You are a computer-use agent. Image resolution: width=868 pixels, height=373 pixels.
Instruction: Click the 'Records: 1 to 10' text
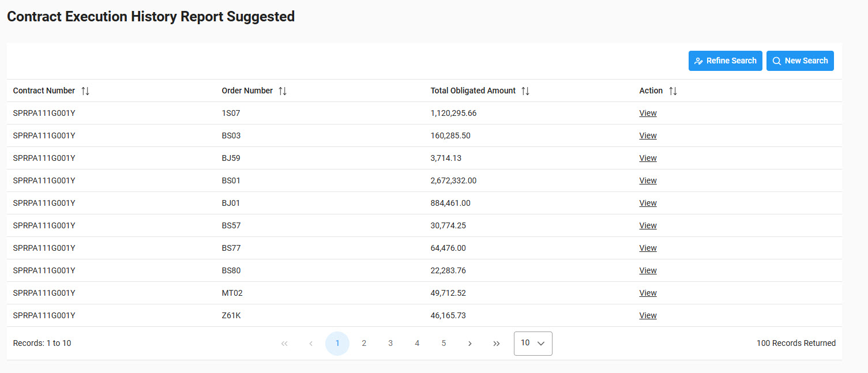tap(42, 344)
